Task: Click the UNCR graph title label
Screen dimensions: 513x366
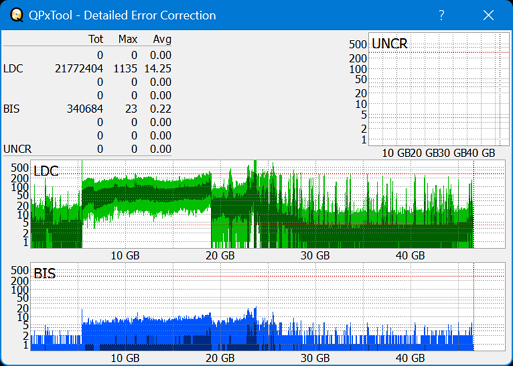Action: (x=389, y=44)
